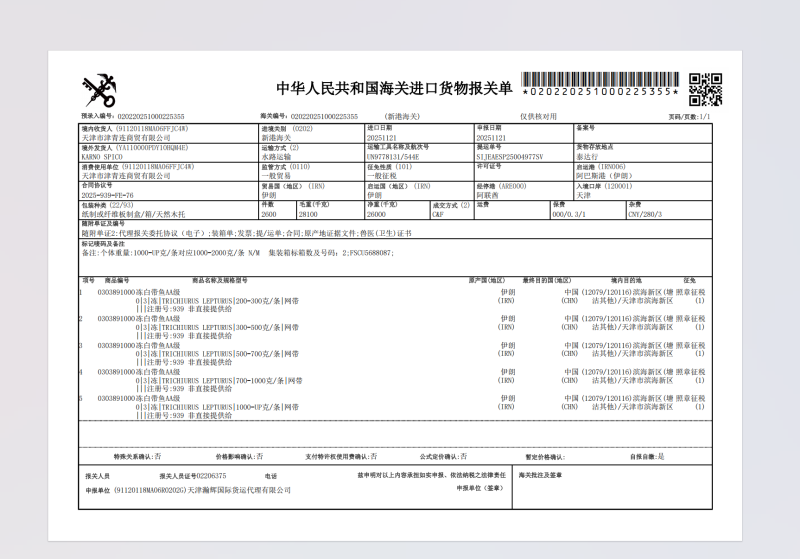Click the barcode above number 020220251000225355

click(600, 79)
